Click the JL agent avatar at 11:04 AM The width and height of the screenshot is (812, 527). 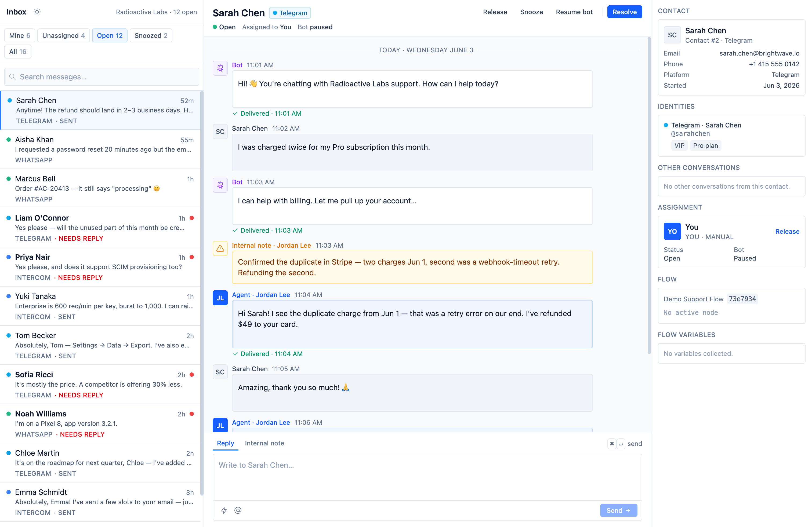220,298
